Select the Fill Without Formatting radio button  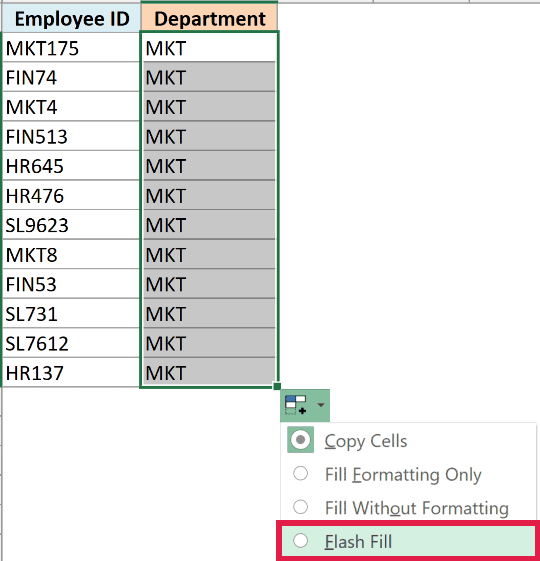tap(300, 507)
